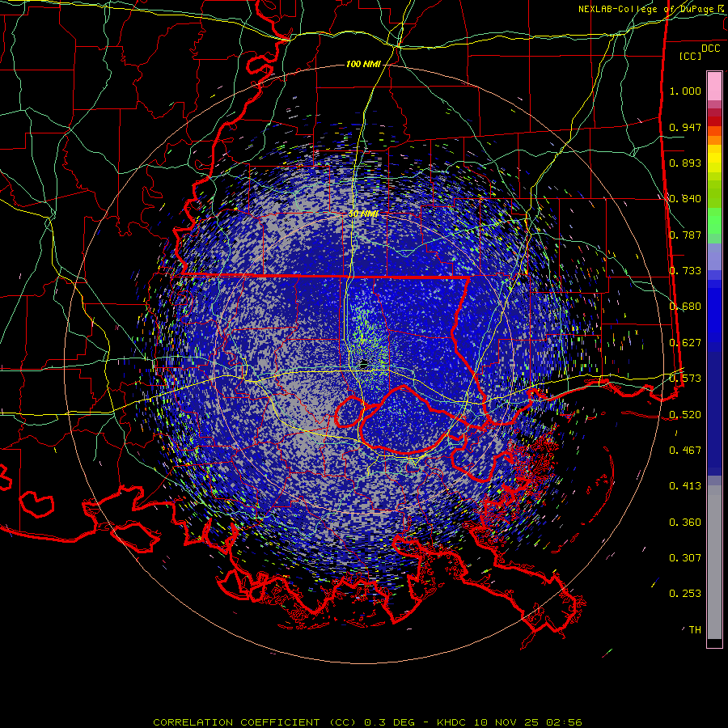The height and width of the screenshot is (728, 728).
Task: Select the 0.787 scale value
Action: pyautogui.click(x=685, y=235)
